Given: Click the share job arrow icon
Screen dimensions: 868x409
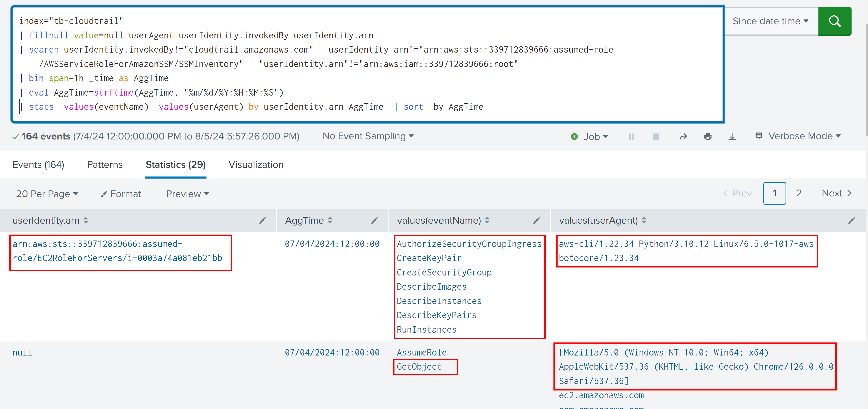Looking at the screenshot, I should tap(683, 136).
